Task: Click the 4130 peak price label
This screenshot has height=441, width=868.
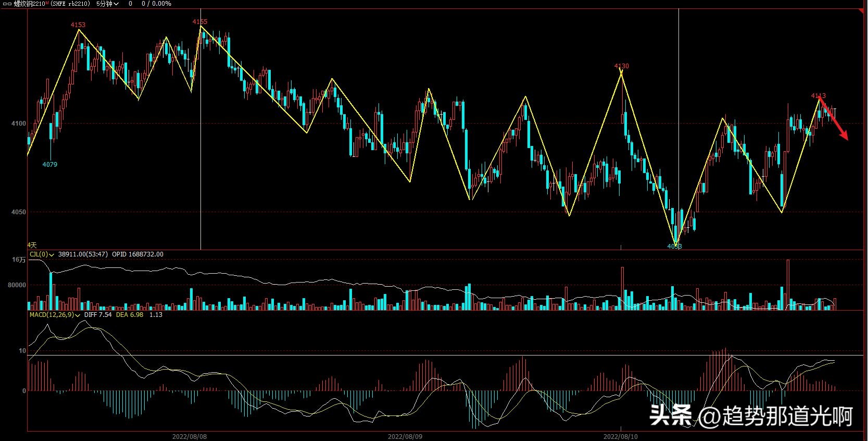Action: click(621, 66)
